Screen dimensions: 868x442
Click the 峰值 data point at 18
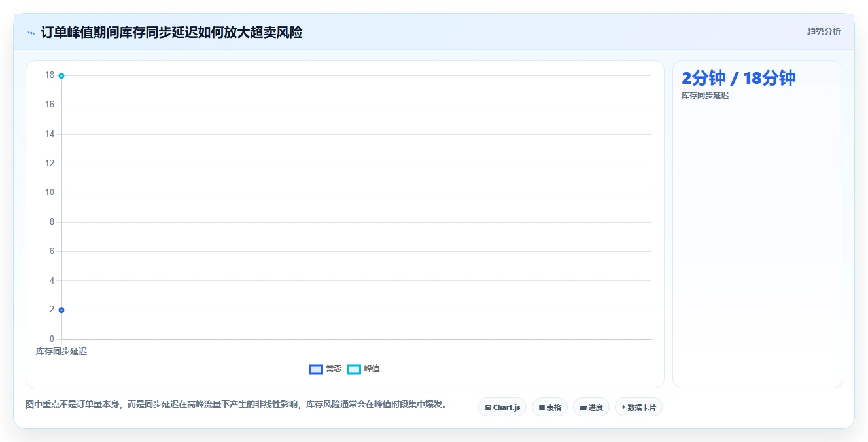[x=61, y=76]
